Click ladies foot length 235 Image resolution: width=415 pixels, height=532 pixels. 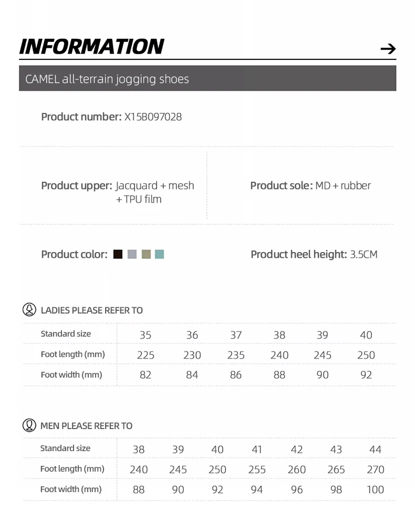pyautogui.click(x=236, y=355)
